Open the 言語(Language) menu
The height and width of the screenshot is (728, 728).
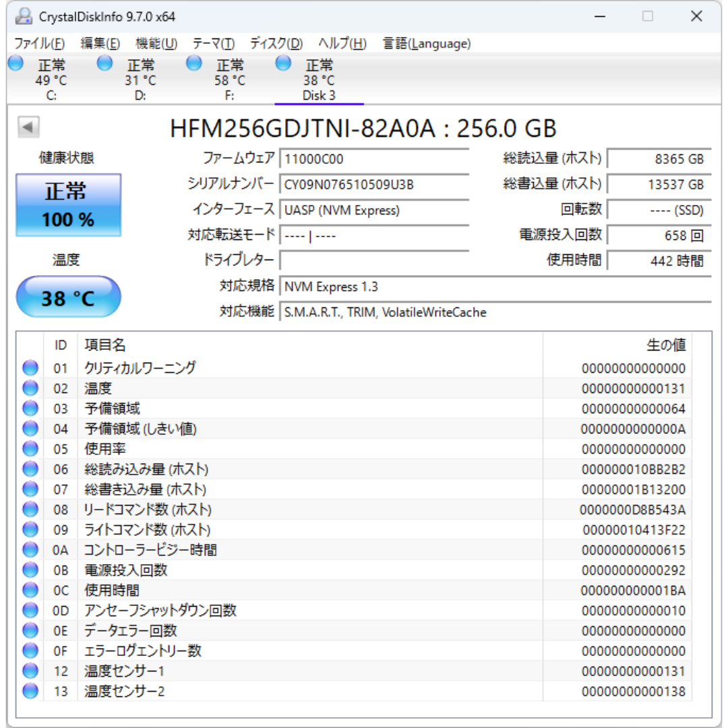(x=427, y=44)
